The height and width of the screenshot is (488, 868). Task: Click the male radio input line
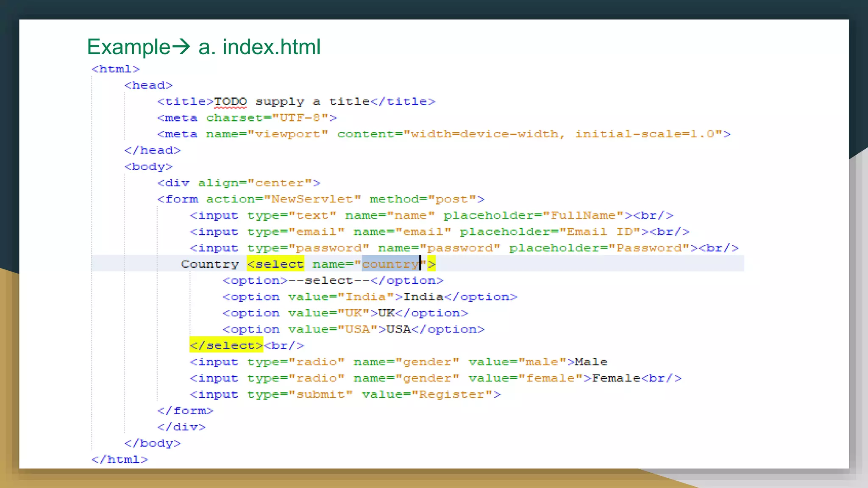(x=398, y=362)
